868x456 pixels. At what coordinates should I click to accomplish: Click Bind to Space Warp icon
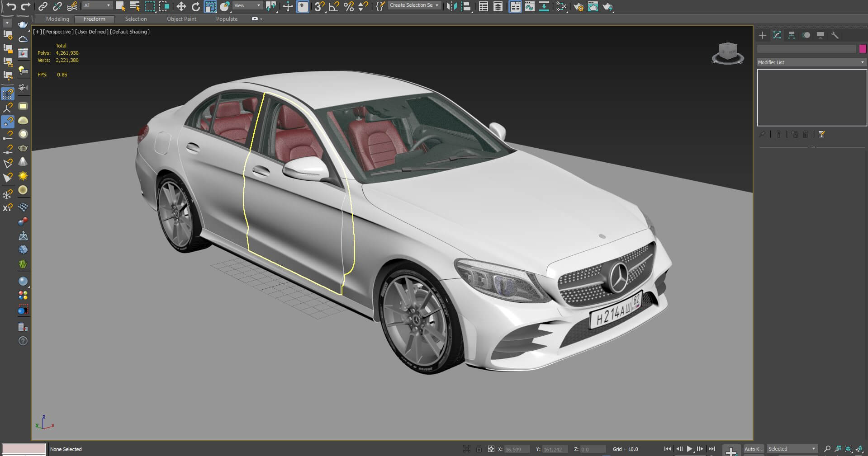(72, 6)
